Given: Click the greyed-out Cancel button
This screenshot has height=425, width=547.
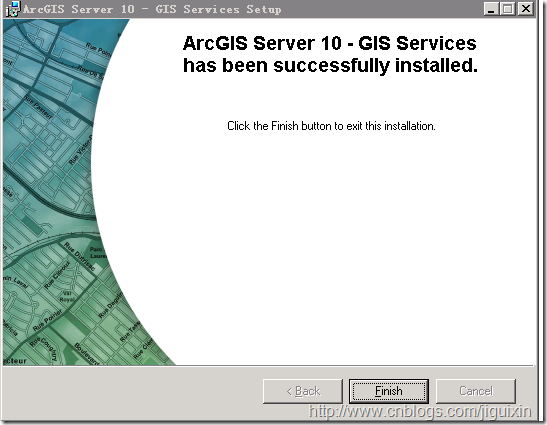Looking at the screenshot, I should [475, 391].
